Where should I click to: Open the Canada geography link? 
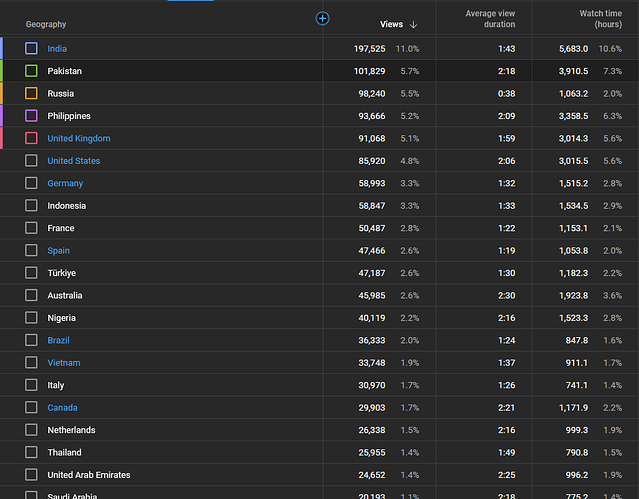62,408
